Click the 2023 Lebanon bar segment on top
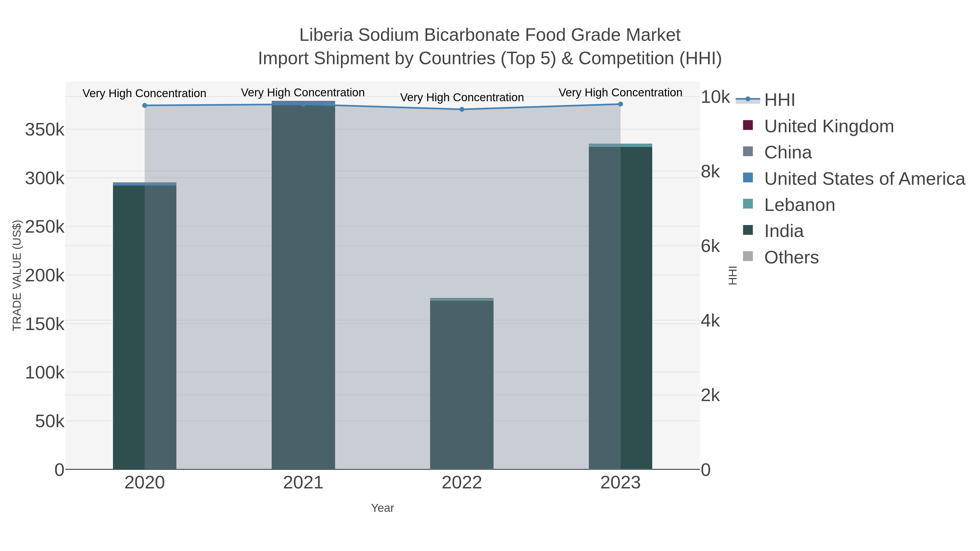 (x=620, y=146)
